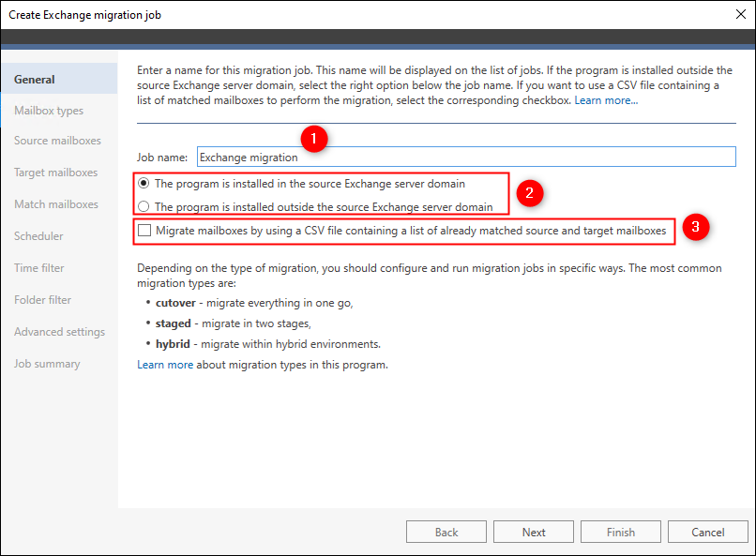Click the Finish button
The image size is (756, 556).
tap(621, 532)
